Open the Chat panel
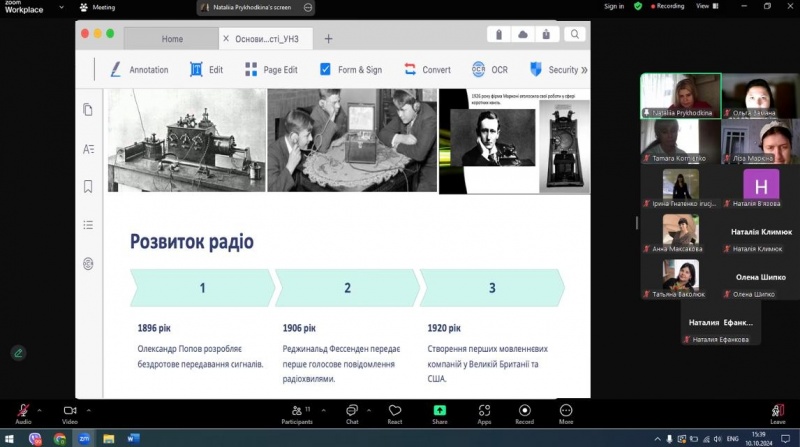The width and height of the screenshot is (800, 447). pos(351,412)
